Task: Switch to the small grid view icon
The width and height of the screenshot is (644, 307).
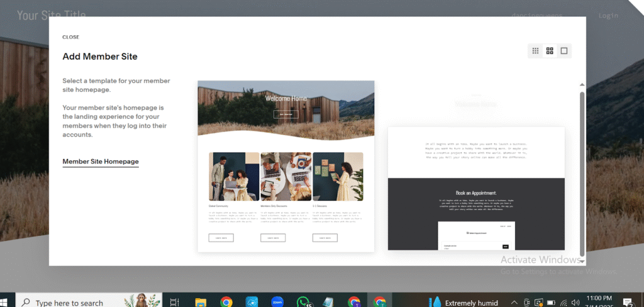Action: (535, 51)
